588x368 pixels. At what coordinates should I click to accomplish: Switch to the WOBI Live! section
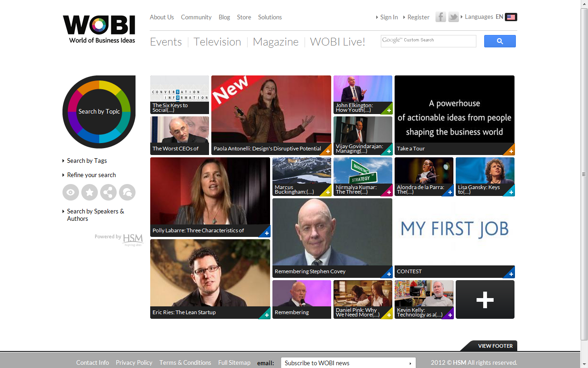(338, 42)
